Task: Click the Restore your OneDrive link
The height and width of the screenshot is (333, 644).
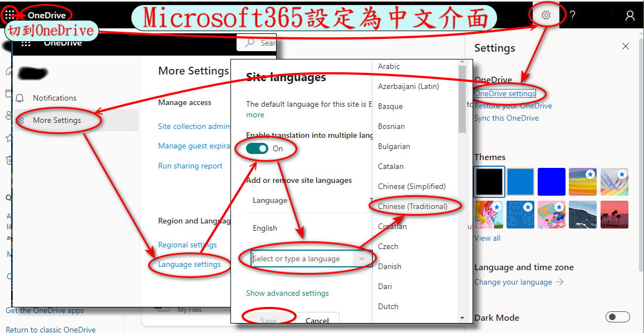Action: tap(513, 106)
